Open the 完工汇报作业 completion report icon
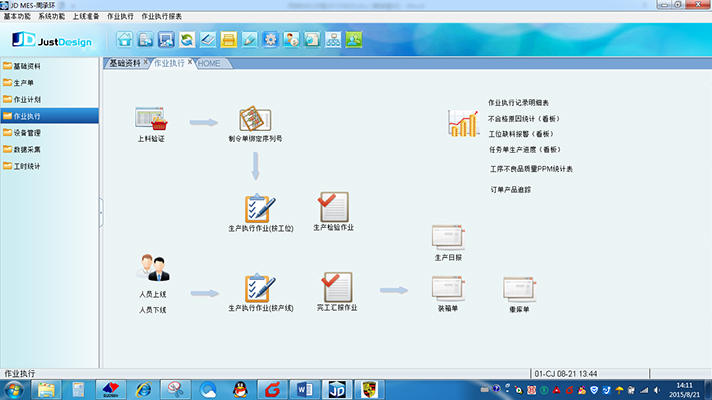Image resolution: width=712 pixels, height=400 pixels. click(x=336, y=287)
